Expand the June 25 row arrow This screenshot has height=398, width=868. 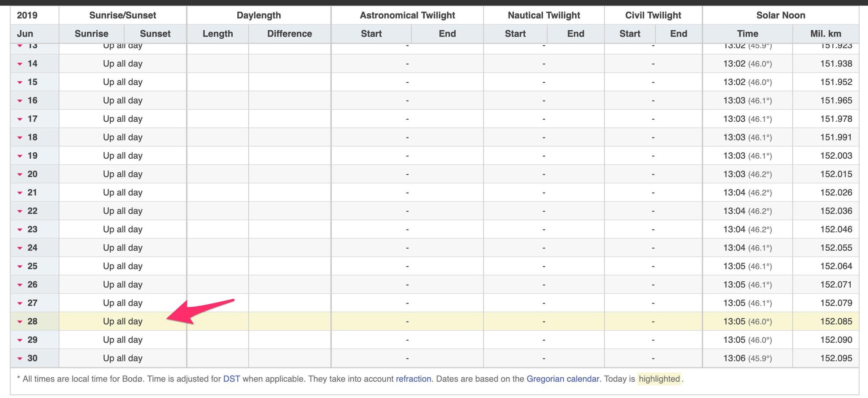[20, 267]
